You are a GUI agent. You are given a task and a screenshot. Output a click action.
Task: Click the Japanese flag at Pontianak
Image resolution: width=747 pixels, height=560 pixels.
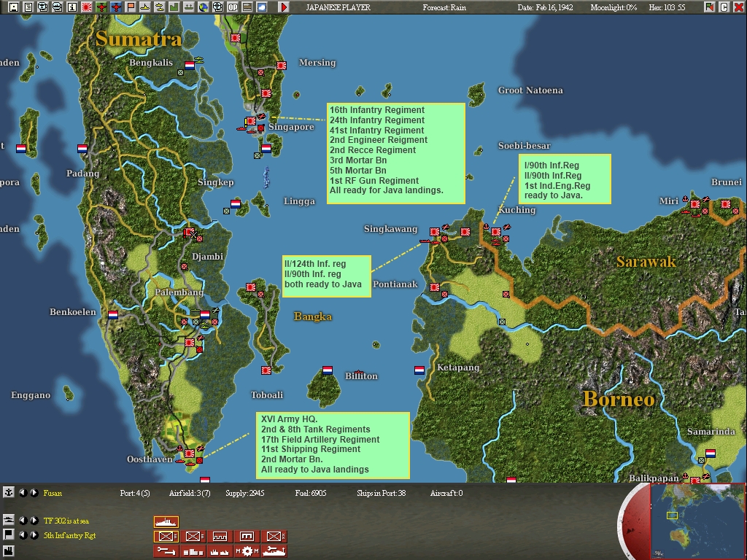pos(435,287)
